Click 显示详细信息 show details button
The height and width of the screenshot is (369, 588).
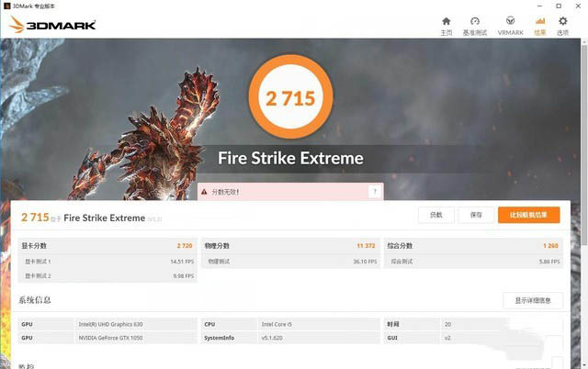[x=533, y=300]
